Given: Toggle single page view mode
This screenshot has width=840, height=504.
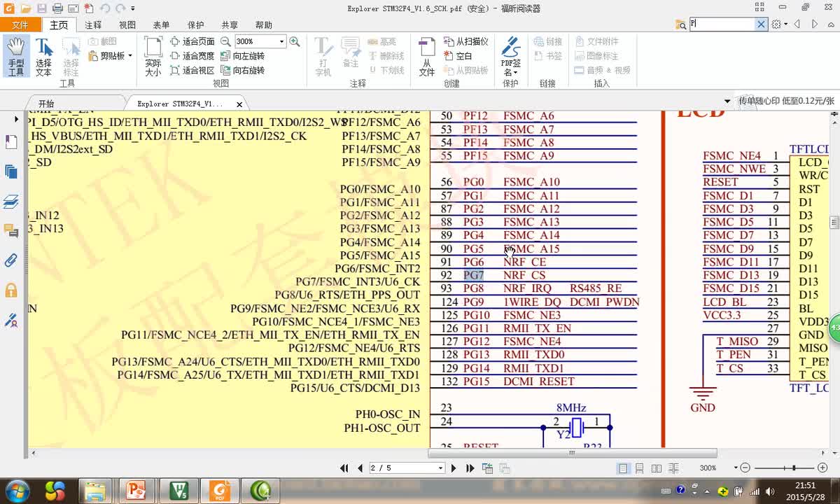Looking at the screenshot, I should pyautogui.click(x=623, y=468).
